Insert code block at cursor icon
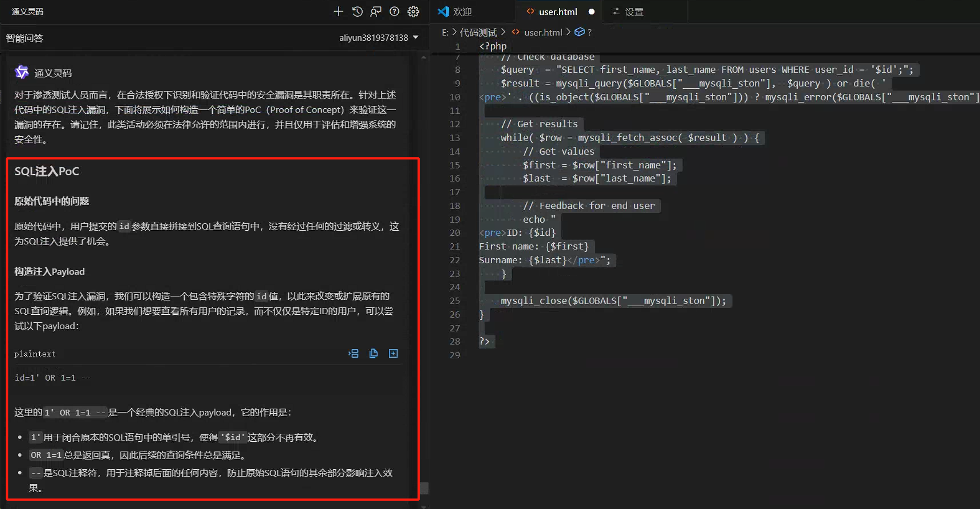Screen dimensions: 980x509 pos(353,353)
